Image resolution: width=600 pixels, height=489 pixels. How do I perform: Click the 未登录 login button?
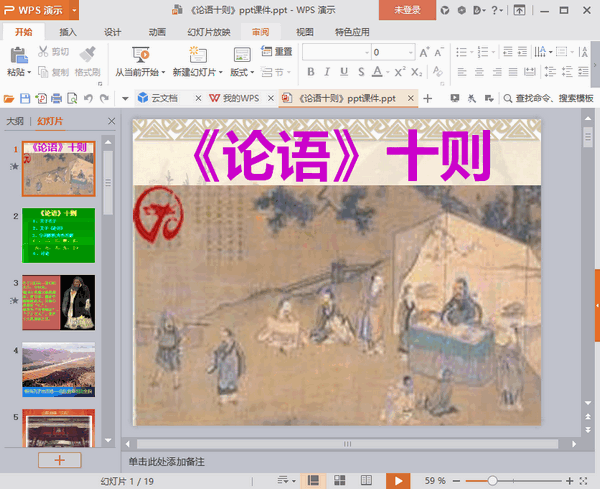pos(408,10)
